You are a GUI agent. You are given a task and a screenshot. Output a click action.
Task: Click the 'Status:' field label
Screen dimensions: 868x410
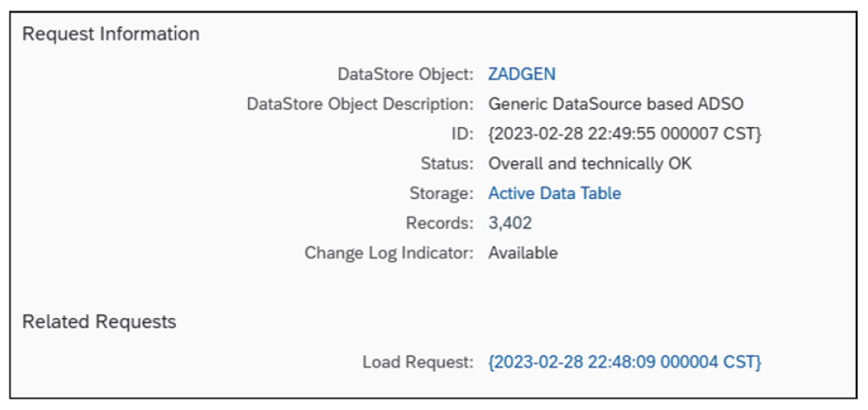click(447, 164)
